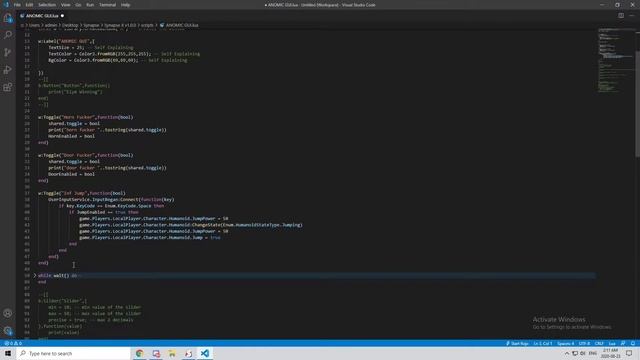640x360 pixels.
Task: Click the VS Code logo in title bar
Action: [x=6, y=5]
